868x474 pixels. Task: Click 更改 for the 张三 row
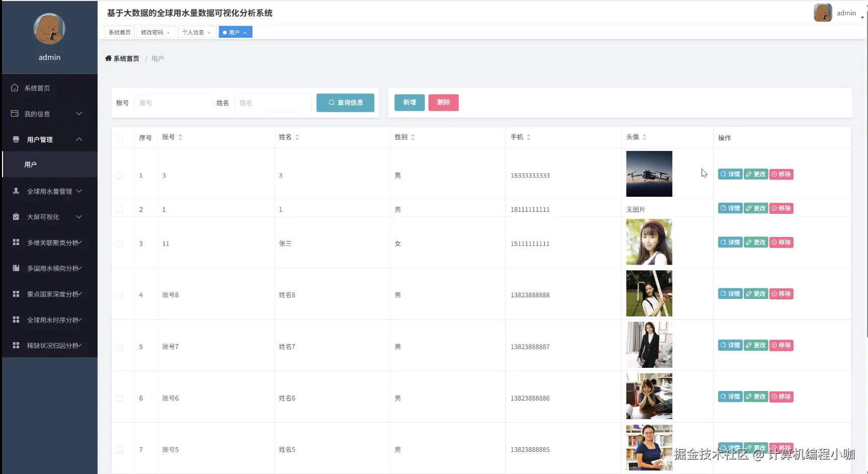click(756, 242)
